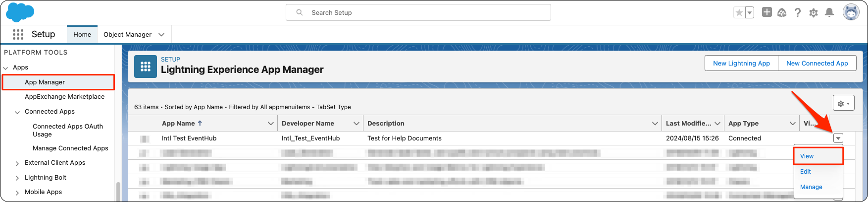This screenshot has height=202, width=868.
Task: Click the New Lightning App button
Action: tap(741, 63)
